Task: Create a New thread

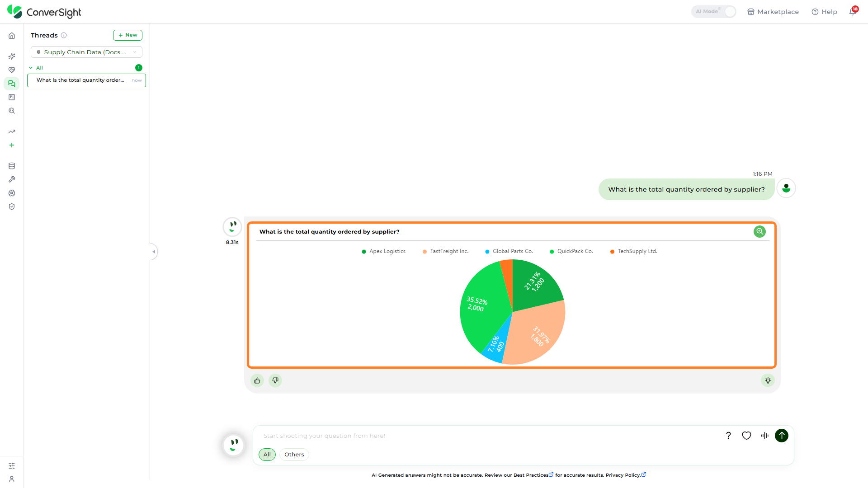Action: 127,35
